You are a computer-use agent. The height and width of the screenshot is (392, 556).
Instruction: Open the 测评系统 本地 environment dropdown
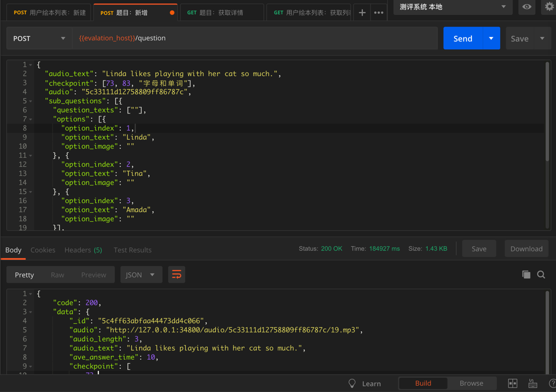(x=452, y=7)
